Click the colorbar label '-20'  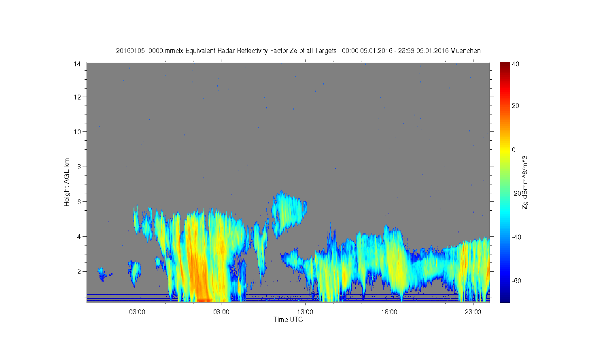(x=516, y=193)
